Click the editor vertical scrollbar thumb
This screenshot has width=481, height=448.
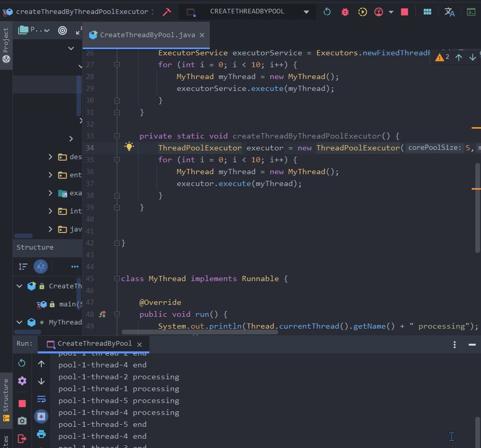pyautogui.click(x=477, y=208)
